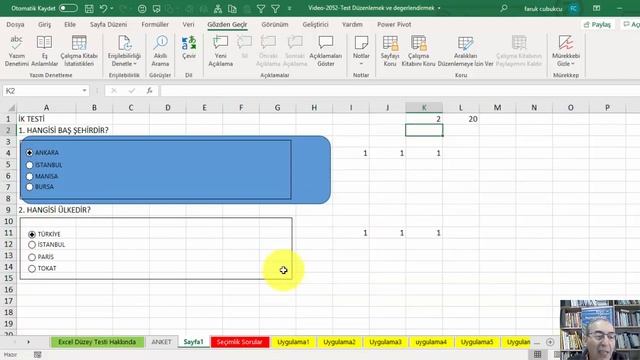Switch to the Veri tab

tap(188, 24)
